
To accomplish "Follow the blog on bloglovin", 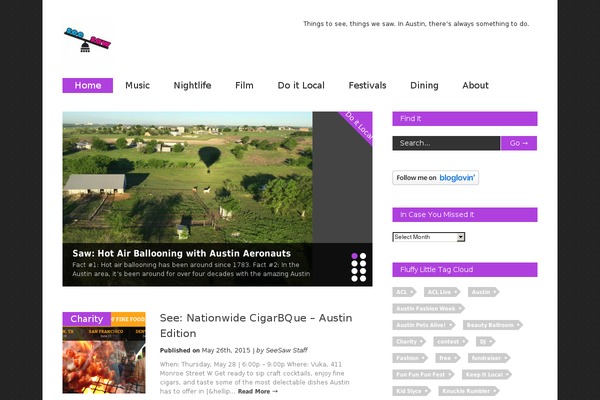I will (x=435, y=178).
